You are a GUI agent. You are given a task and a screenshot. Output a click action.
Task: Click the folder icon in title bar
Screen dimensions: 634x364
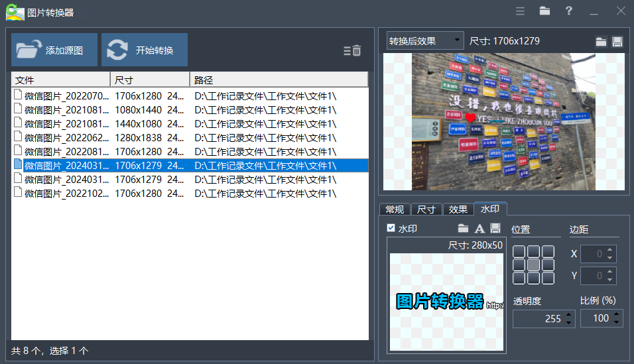544,11
